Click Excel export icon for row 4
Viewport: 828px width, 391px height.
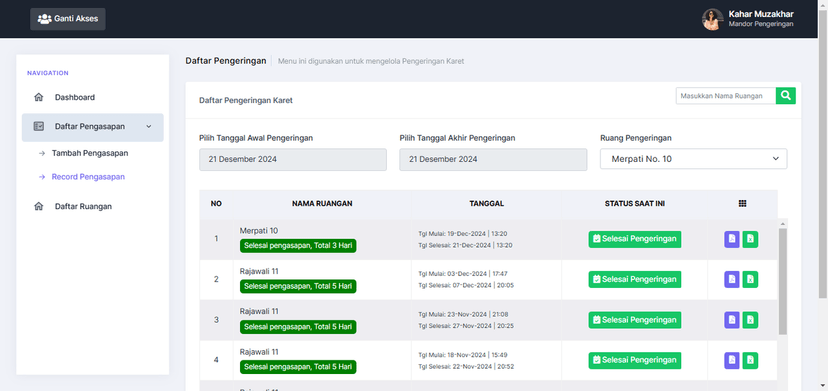click(750, 360)
